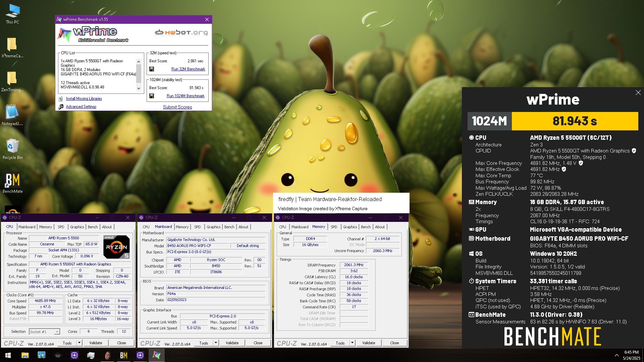The image size is (644, 362).
Task: Click the save icon next to Run 1024M Benchmark
Action: click(152, 96)
